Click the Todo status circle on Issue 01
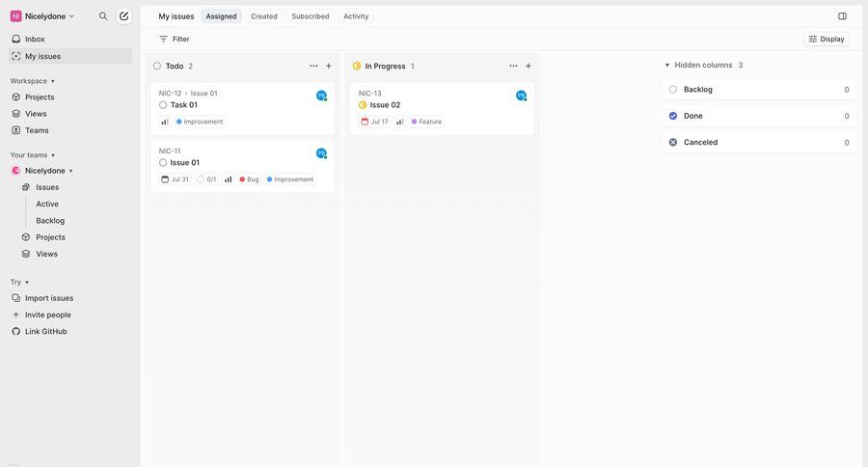868x467 pixels. coord(163,162)
